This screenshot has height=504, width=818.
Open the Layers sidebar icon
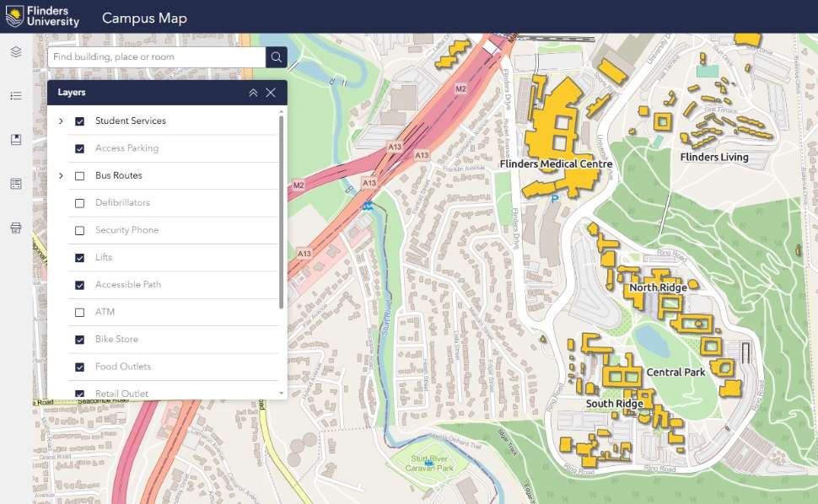pos(16,51)
